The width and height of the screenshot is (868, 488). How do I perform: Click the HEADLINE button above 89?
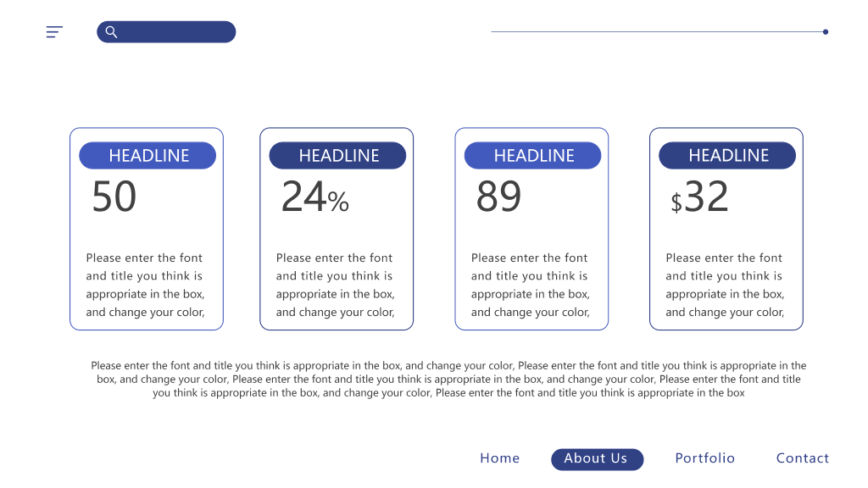click(532, 156)
